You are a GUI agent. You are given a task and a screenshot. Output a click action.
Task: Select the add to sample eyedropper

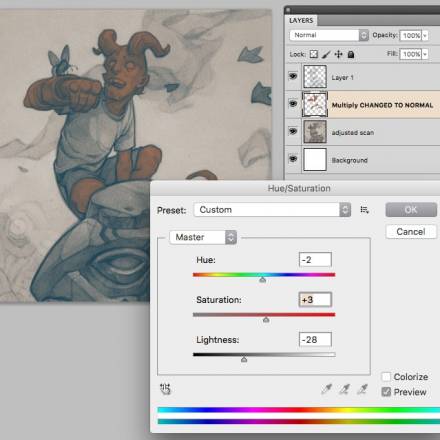click(344, 389)
